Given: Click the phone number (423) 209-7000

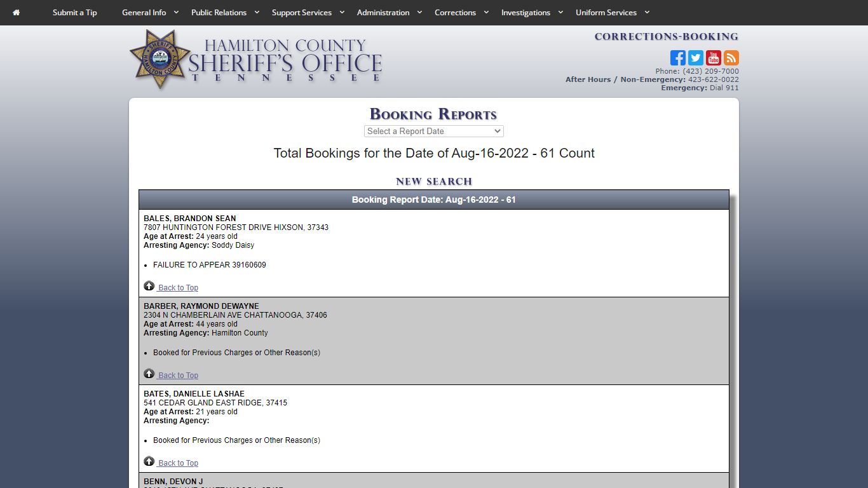Looking at the screenshot, I should tap(710, 71).
